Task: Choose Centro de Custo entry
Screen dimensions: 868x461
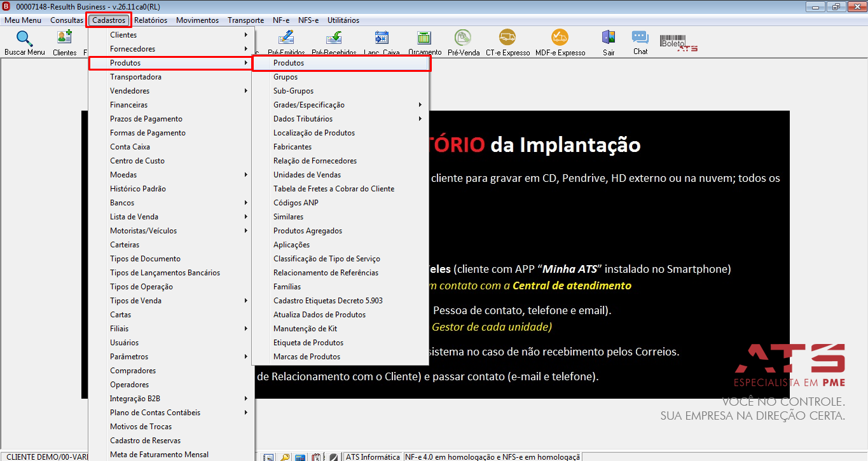Action: (171, 161)
